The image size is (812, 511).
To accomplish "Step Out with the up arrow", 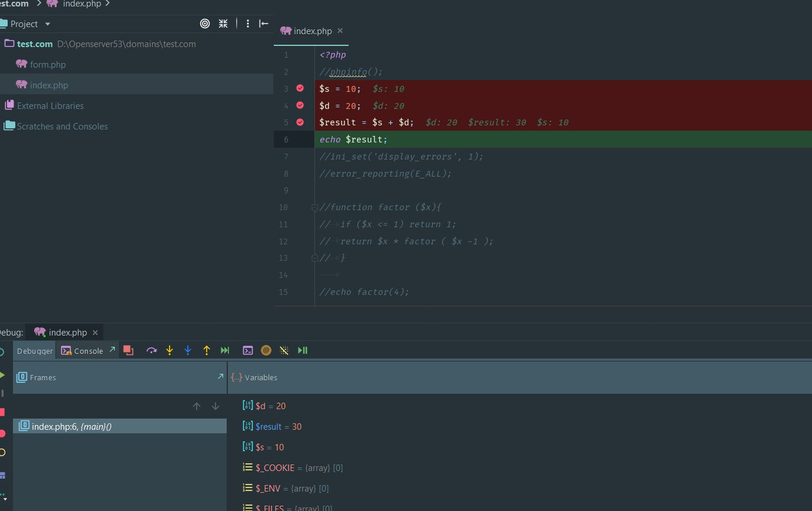I will coord(207,350).
